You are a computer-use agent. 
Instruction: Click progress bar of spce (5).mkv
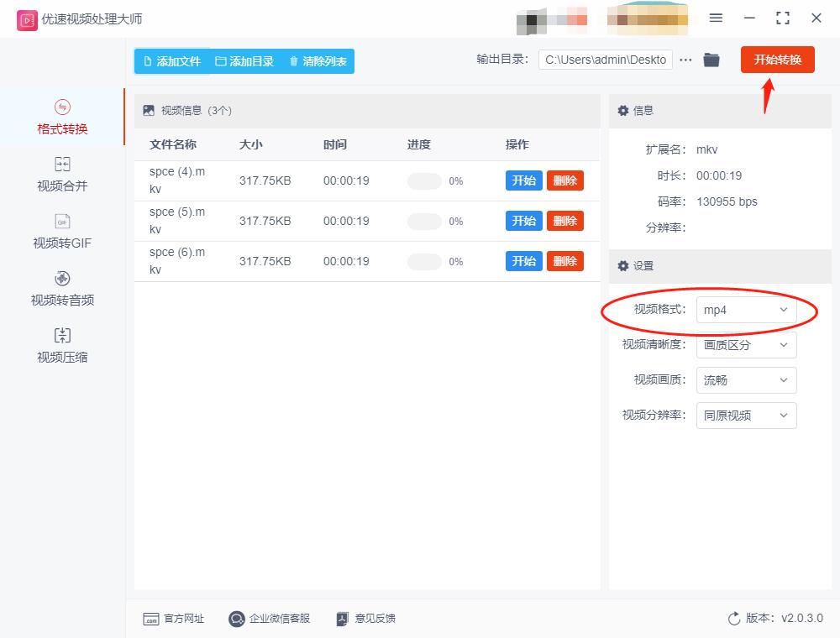[424, 221]
